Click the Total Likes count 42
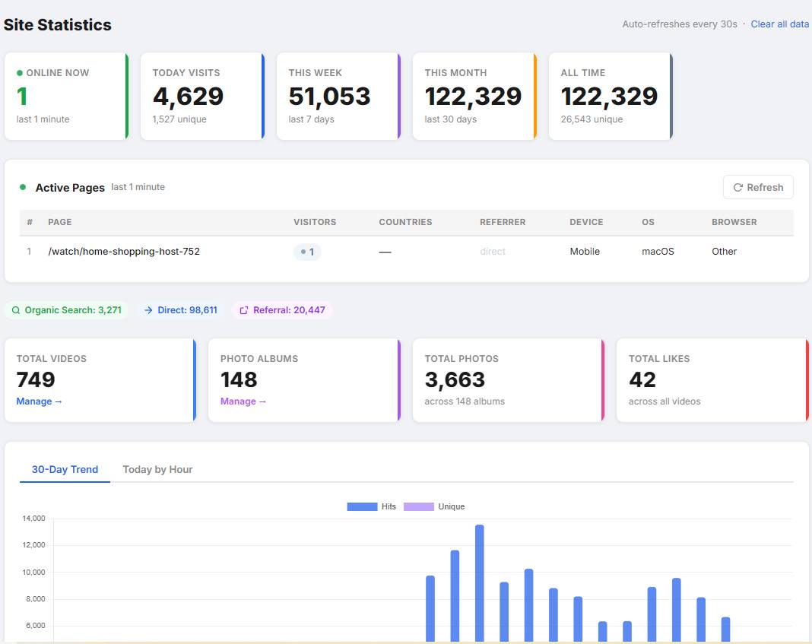This screenshot has height=644, width=812. click(642, 380)
